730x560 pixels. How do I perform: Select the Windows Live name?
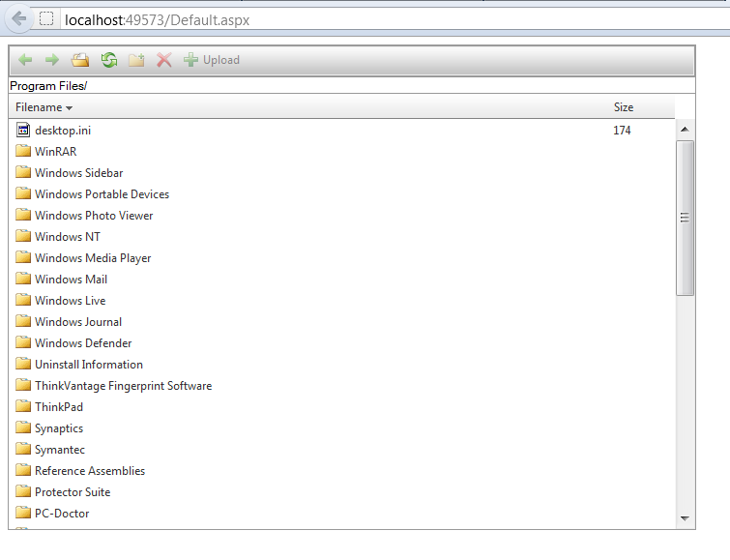70,301
